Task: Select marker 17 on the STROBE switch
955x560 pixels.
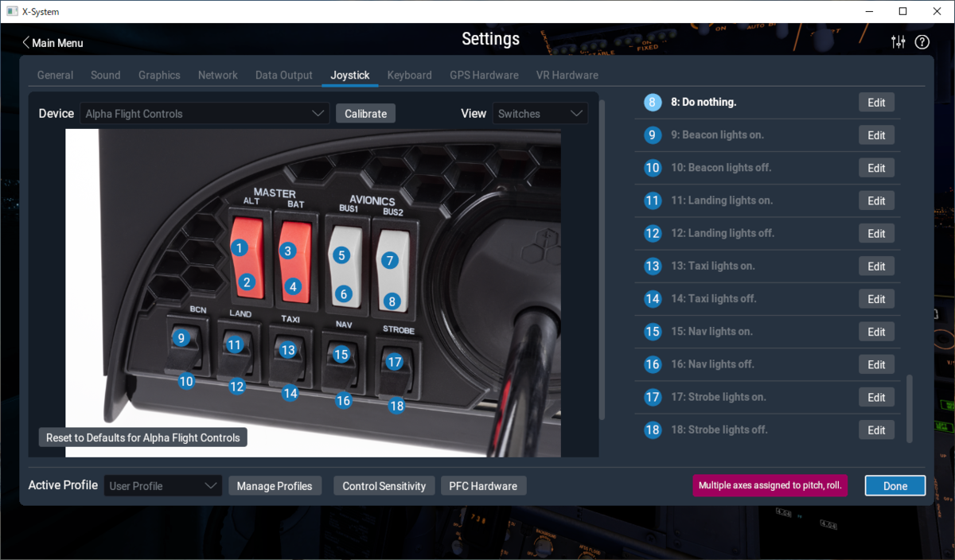Action: click(x=395, y=361)
